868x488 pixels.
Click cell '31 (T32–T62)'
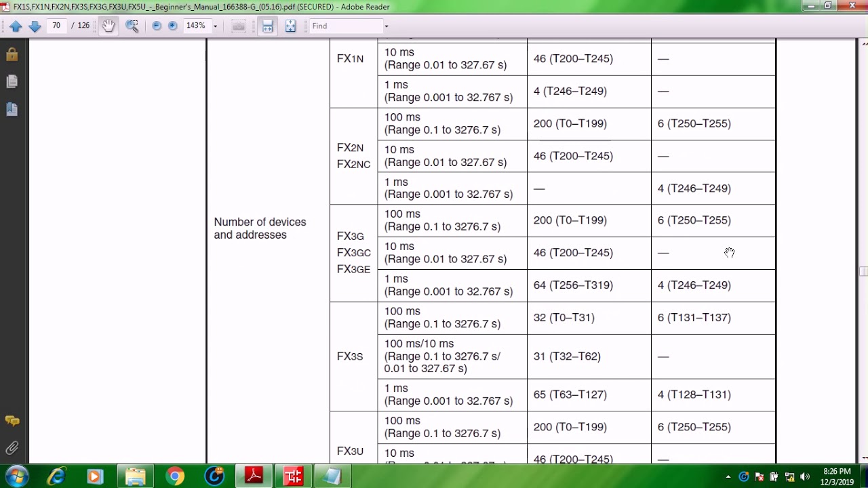click(x=567, y=357)
